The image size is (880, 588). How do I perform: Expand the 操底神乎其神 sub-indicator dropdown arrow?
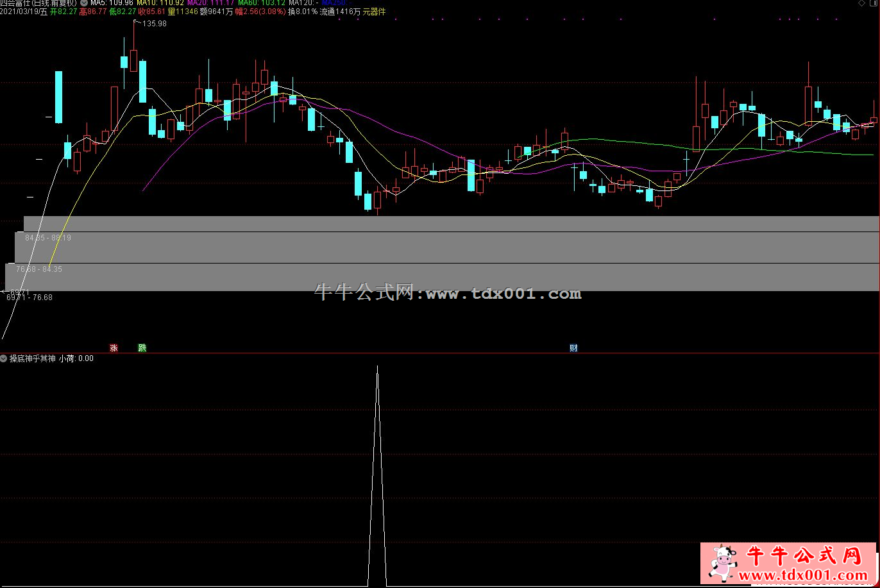click(x=4, y=358)
